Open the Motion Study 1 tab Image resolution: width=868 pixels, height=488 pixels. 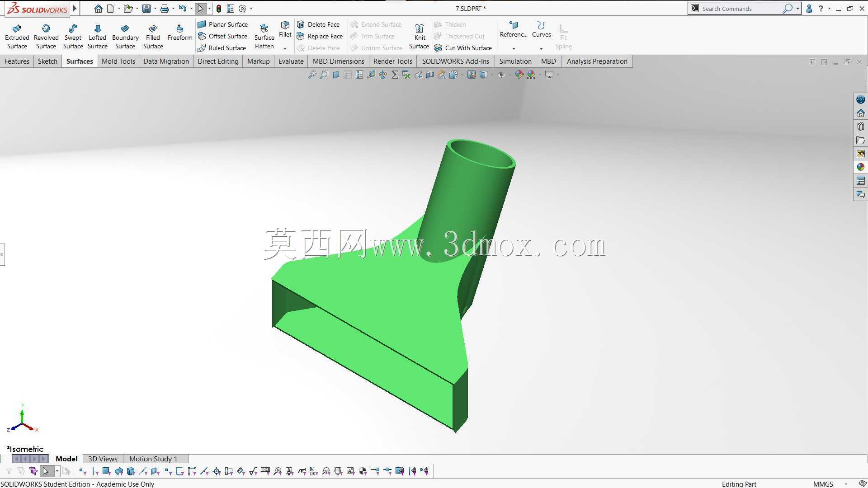click(153, 459)
